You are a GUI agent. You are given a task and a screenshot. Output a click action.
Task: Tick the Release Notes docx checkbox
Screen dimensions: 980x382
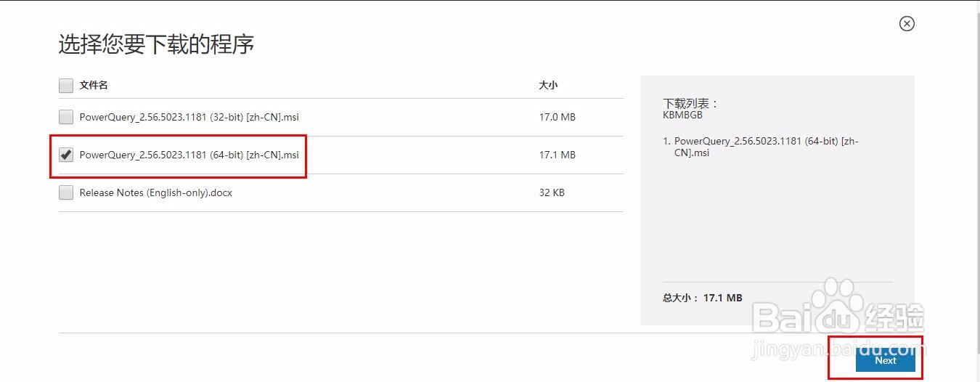(x=66, y=192)
